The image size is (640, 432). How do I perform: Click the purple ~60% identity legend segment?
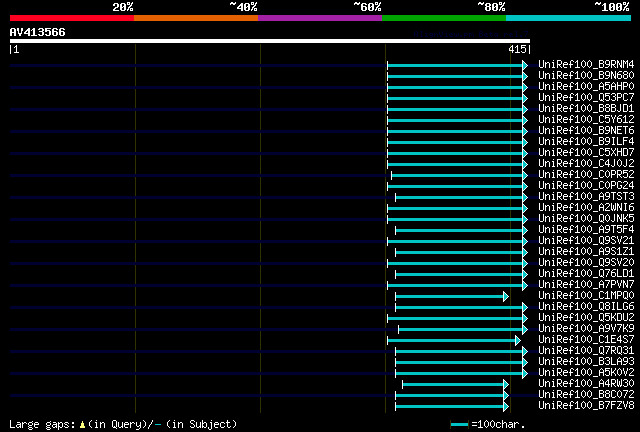coord(320,18)
